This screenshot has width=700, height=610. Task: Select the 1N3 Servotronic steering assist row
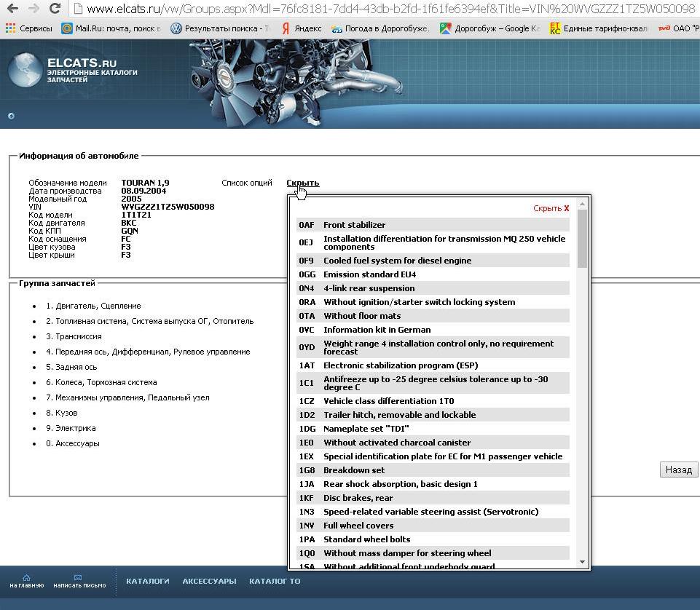pos(433,512)
